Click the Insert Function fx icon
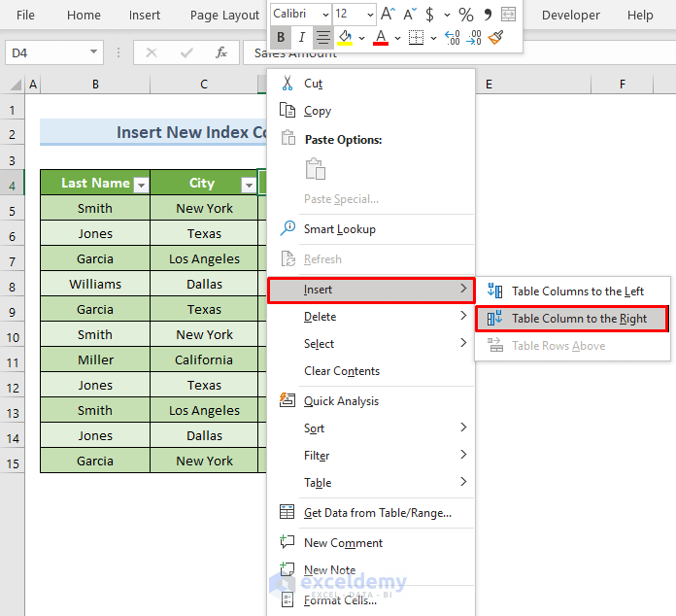This screenshot has width=676, height=616. click(221, 52)
